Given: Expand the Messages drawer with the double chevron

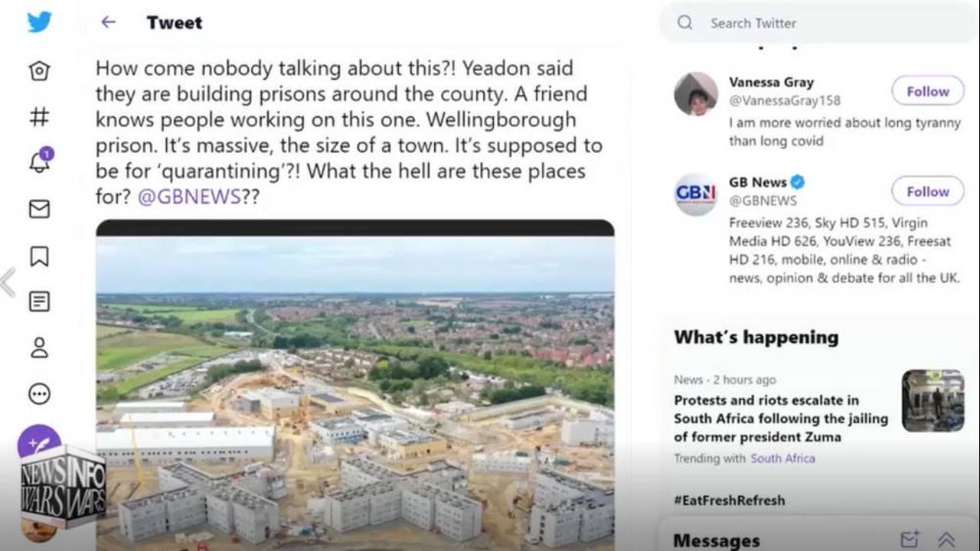Looking at the screenshot, I should [946, 540].
